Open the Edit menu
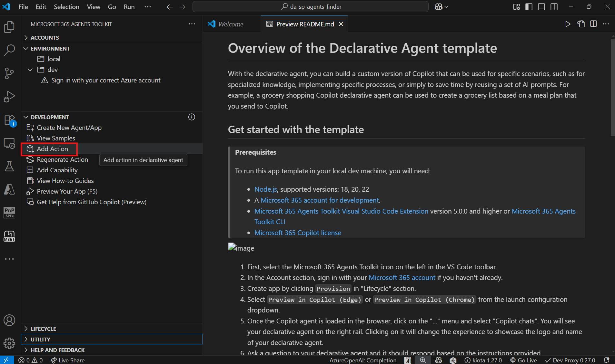Viewport: 615px width, 364px height. (41, 7)
